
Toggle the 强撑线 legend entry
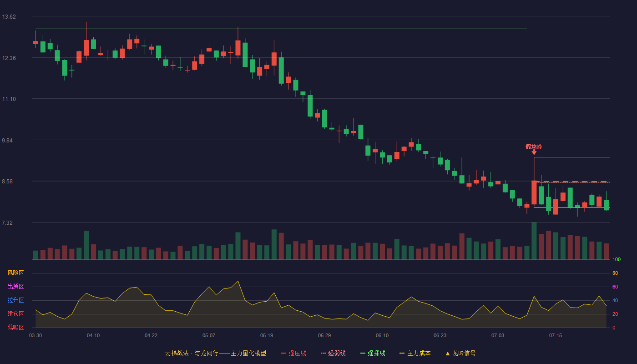[x=373, y=353]
